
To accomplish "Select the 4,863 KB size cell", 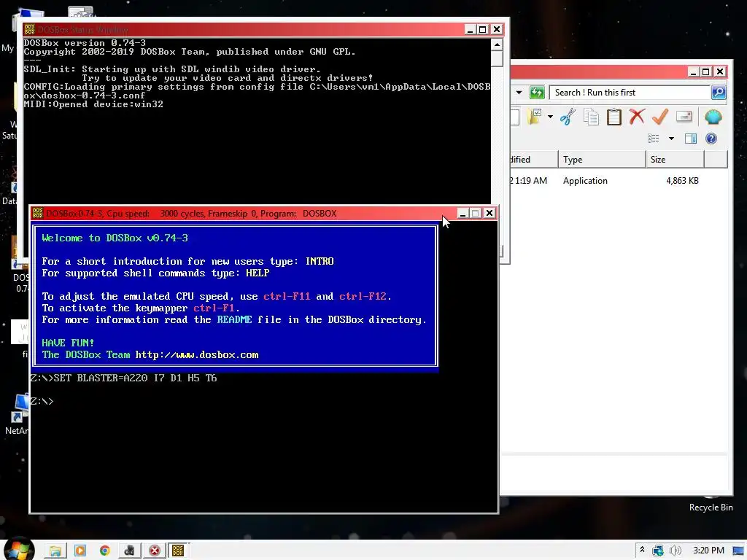I will pyautogui.click(x=682, y=181).
